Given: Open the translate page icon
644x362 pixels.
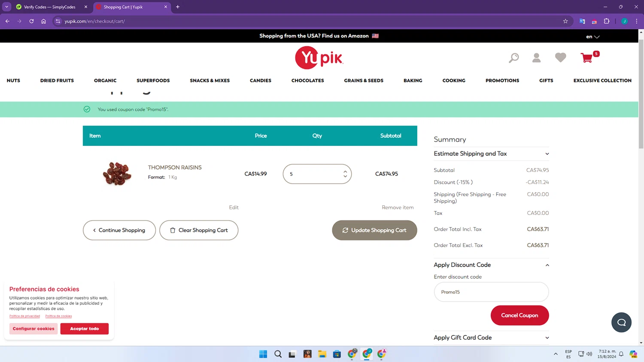Looking at the screenshot, I should [582, 21].
